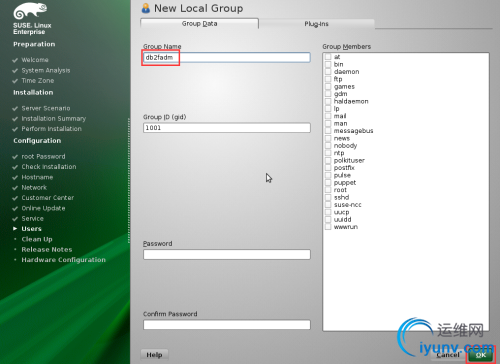The height and width of the screenshot is (364, 500).
Task: Click the current 'Users' step
Action: 32,229
